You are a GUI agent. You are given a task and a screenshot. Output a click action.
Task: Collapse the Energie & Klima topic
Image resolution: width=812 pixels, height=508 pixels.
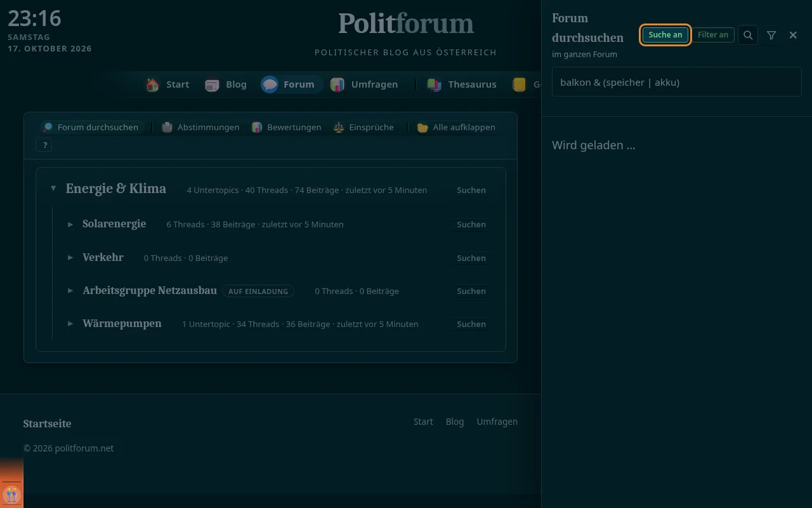[x=53, y=189]
